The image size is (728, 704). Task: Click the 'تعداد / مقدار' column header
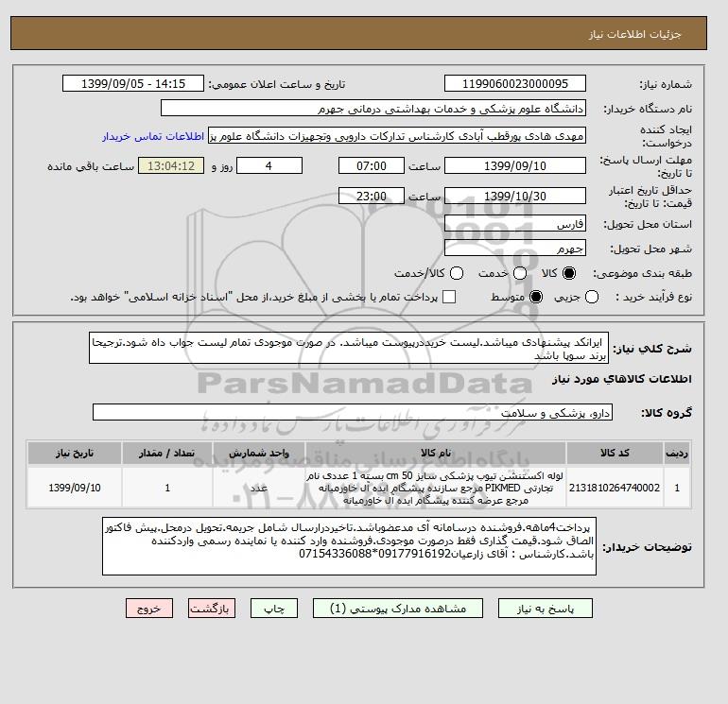point(167,453)
